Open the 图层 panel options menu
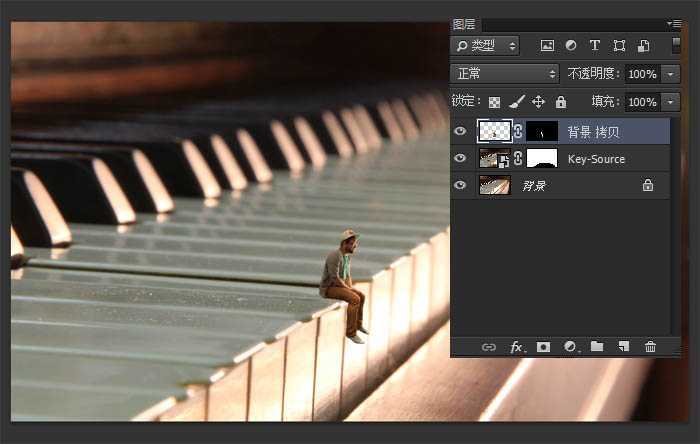 (675, 24)
